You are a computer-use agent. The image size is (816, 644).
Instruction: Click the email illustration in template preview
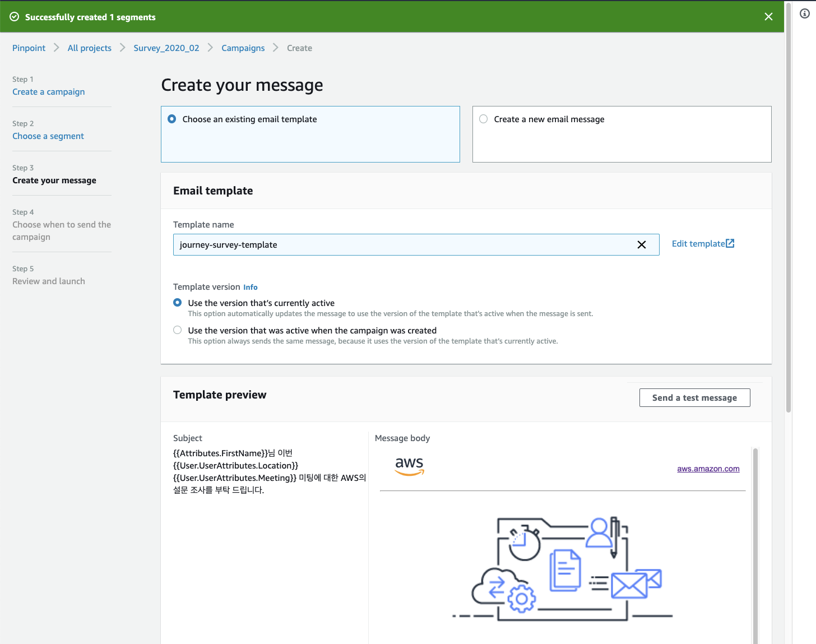(x=562, y=568)
